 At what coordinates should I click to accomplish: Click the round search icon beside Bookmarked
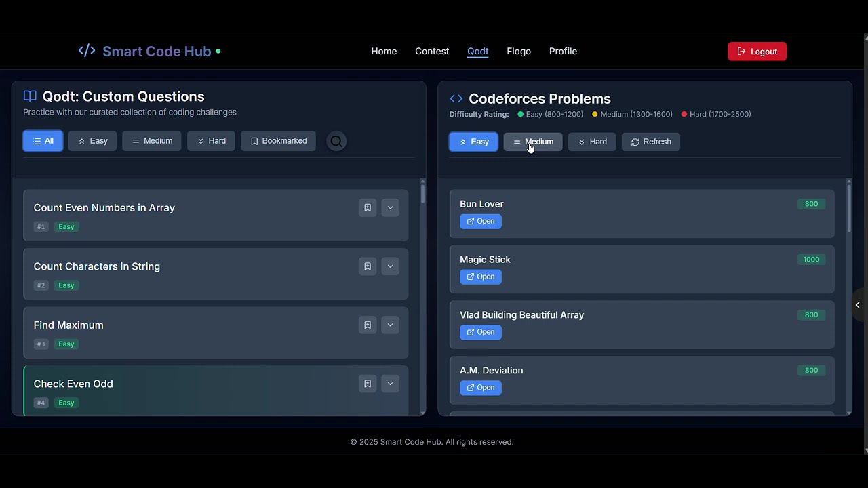point(336,141)
